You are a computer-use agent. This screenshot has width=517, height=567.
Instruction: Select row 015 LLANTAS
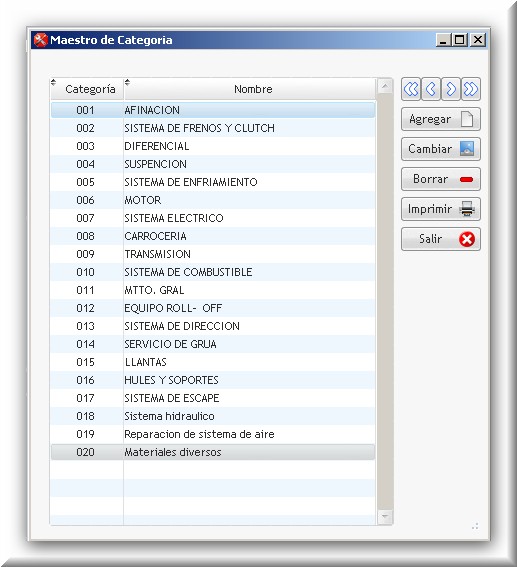point(213,362)
